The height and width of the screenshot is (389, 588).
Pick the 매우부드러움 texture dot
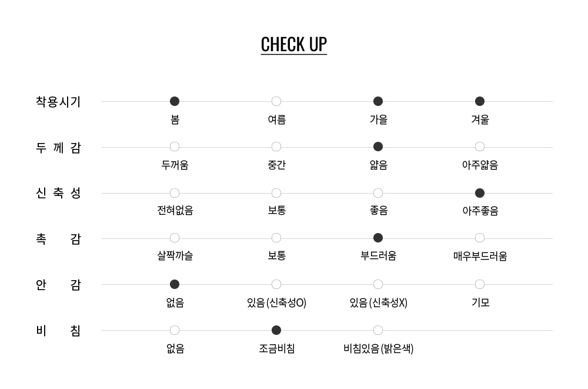(x=480, y=238)
